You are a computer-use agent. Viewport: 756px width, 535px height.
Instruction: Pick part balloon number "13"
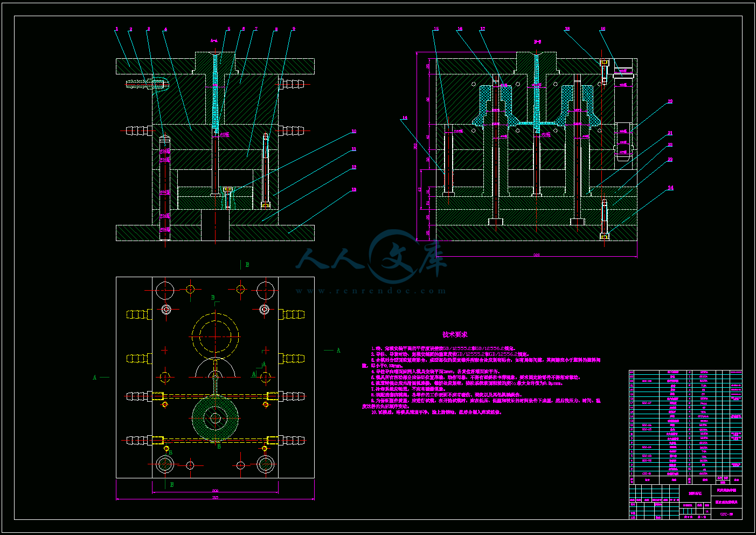354,189
